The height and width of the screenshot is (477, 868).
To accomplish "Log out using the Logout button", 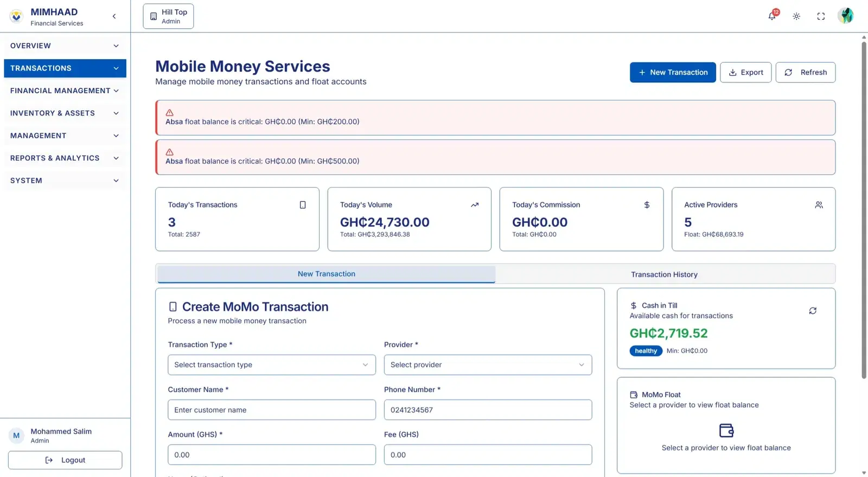I will (65, 460).
